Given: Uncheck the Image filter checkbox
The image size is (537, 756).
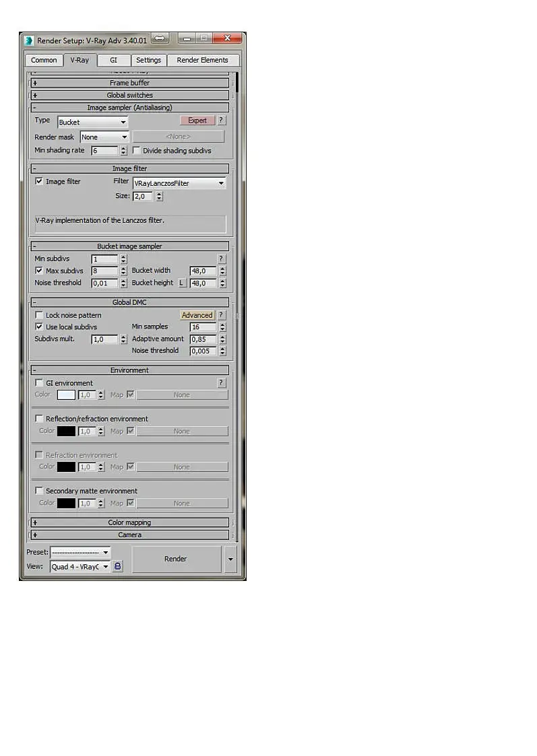Looking at the screenshot, I should coord(39,182).
